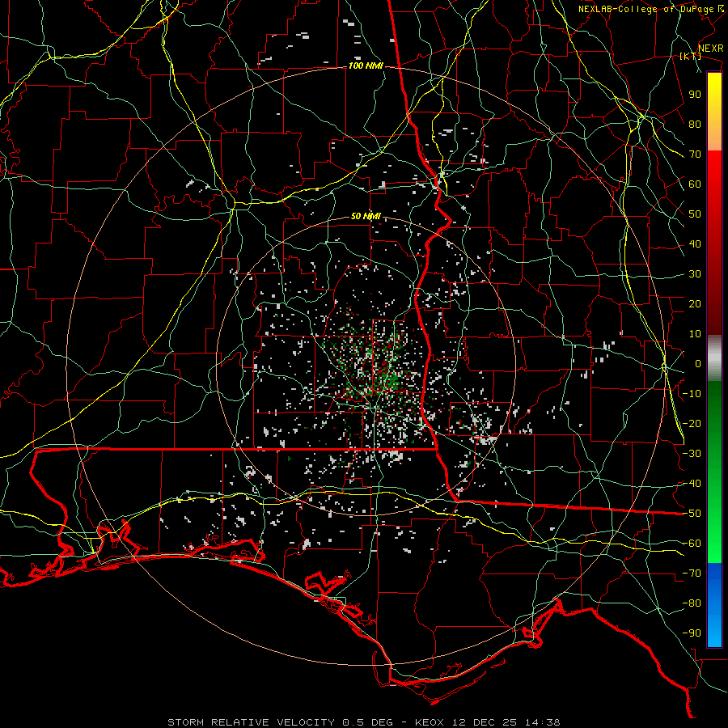Click the [KT] units label

[690, 56]
